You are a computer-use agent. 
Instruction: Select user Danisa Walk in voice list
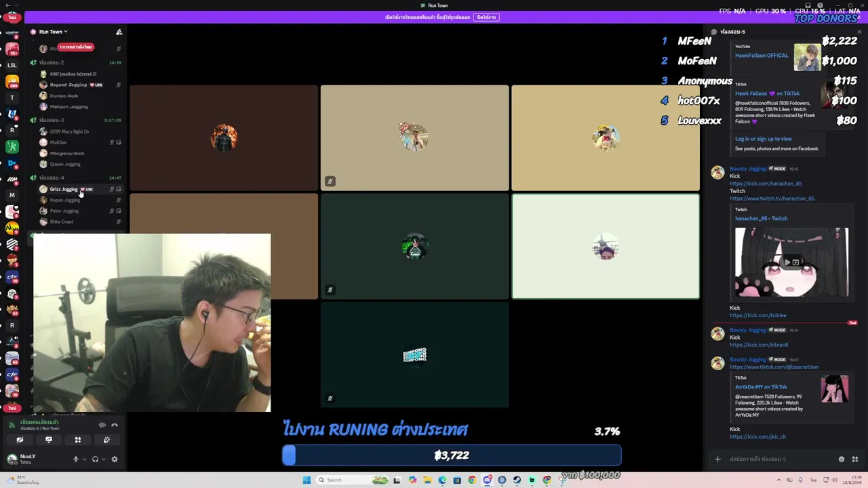pyautogui.click(x=64, y=96)
